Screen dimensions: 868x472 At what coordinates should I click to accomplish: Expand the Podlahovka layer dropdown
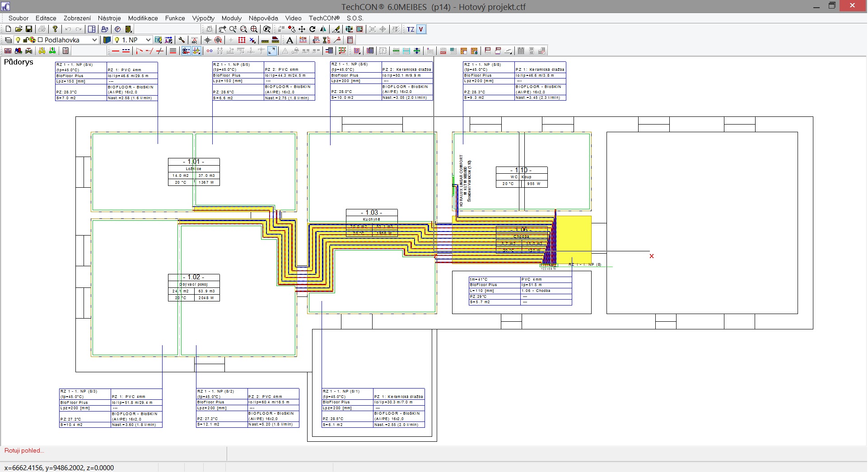tap(94, 40)
